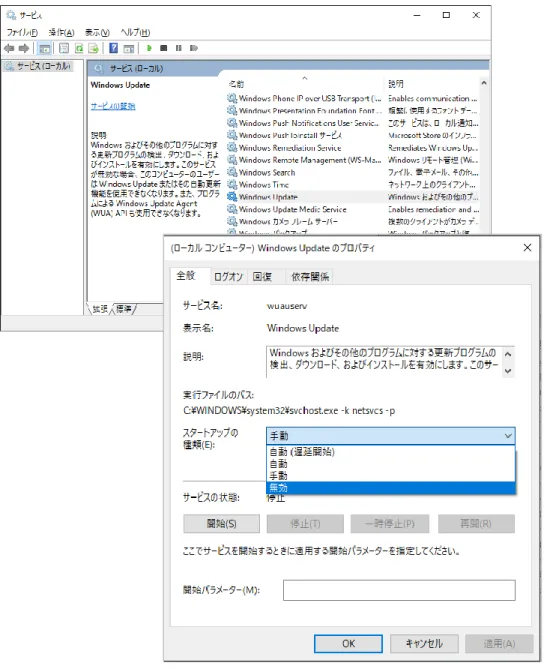The height and width of the screenshot is (669, 544).
Task: Select Windows Presentation Foundation Font service row
Action: point(304,111)
